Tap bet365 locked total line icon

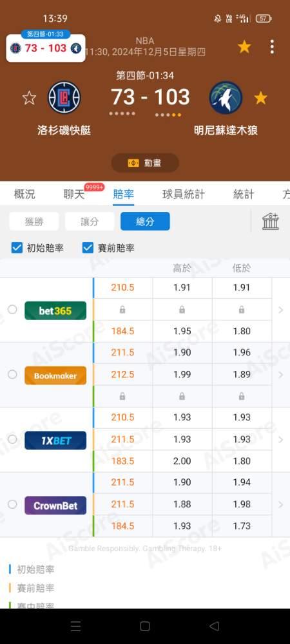point(122,310)
